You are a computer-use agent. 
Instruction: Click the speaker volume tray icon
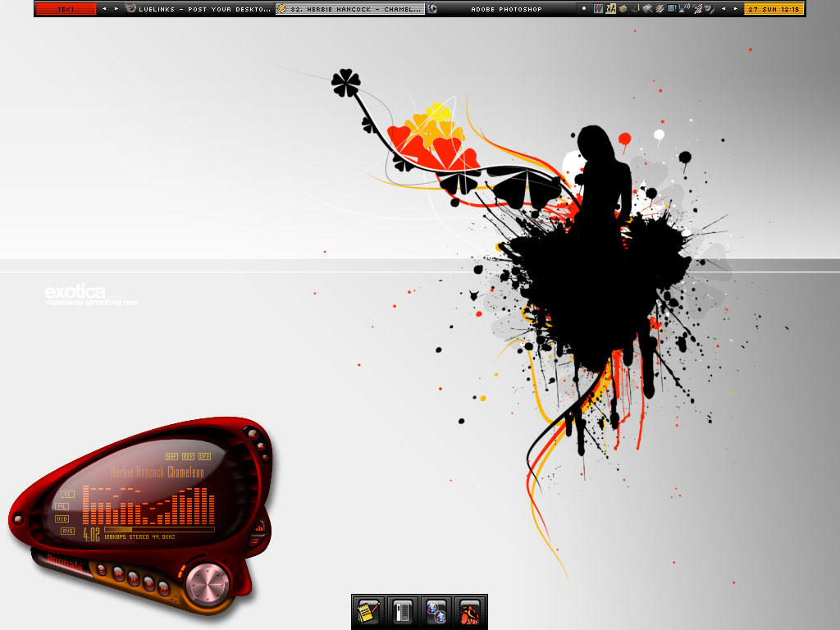click(x=684, y=8)
